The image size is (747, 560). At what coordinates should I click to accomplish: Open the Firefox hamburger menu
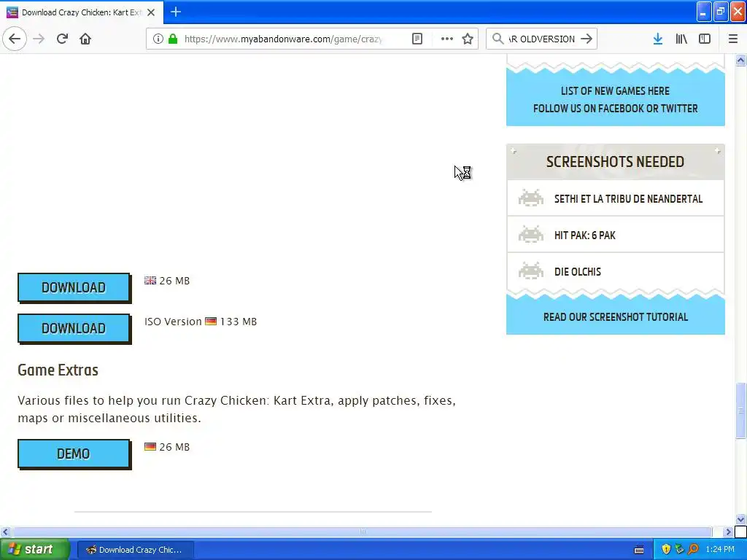732,39
